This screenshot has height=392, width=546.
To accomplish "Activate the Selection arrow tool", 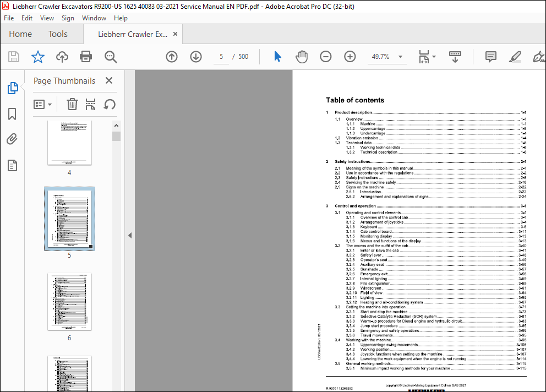I will 277,57.
